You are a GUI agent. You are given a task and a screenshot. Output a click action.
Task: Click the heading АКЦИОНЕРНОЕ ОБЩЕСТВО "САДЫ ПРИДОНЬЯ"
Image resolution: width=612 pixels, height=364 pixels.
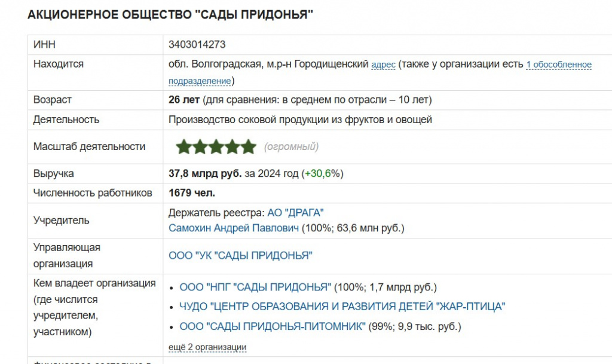(170, 14)
